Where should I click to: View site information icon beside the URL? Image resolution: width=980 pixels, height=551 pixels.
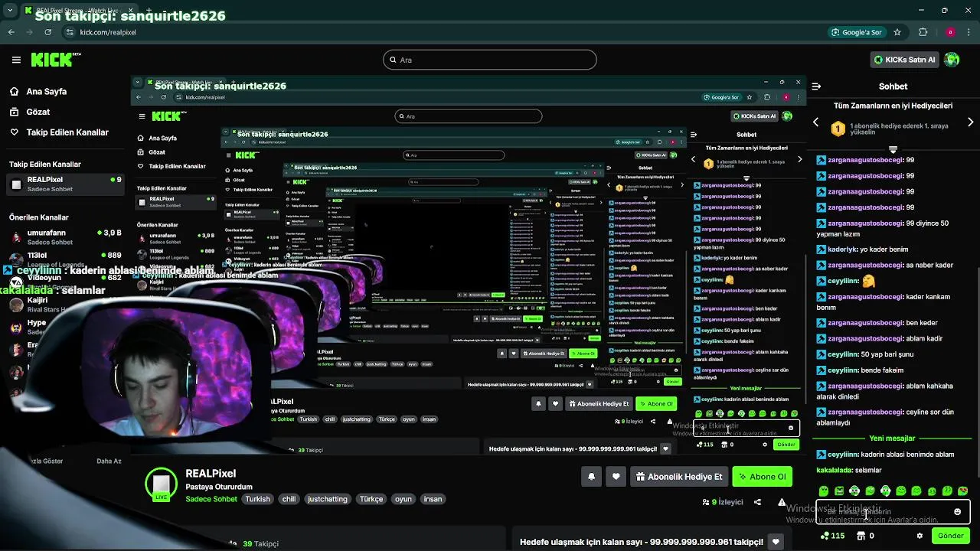(x=70, y=32)
